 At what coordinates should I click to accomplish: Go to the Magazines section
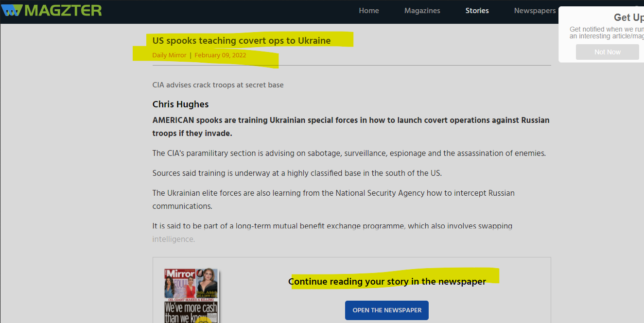coord(422,11)
